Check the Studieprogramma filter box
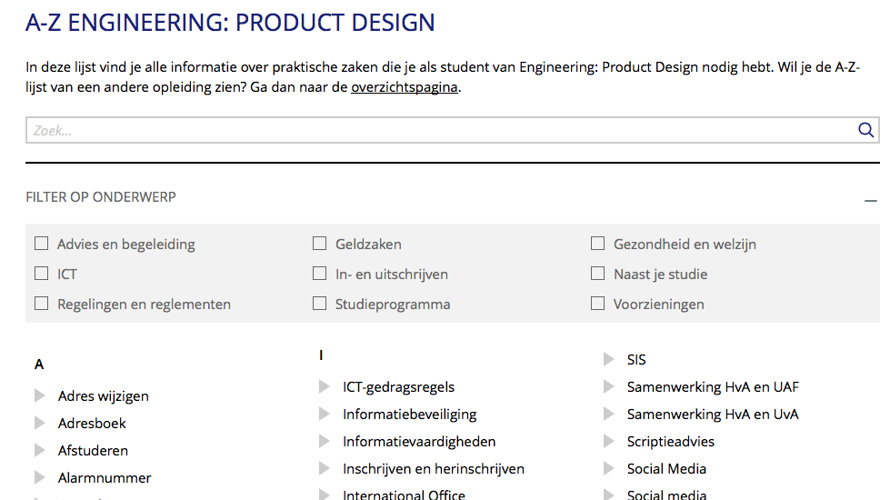The height and width of the screenshot is (500, 890). (x=320, y=304)
